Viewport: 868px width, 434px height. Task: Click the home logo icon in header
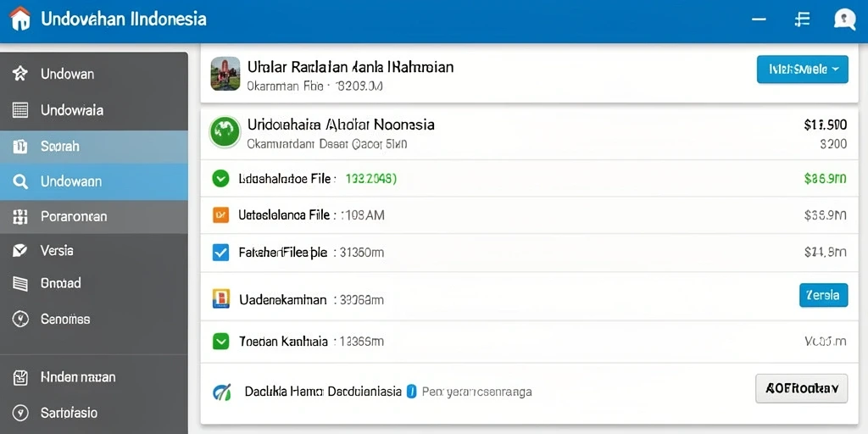(20, 19)
